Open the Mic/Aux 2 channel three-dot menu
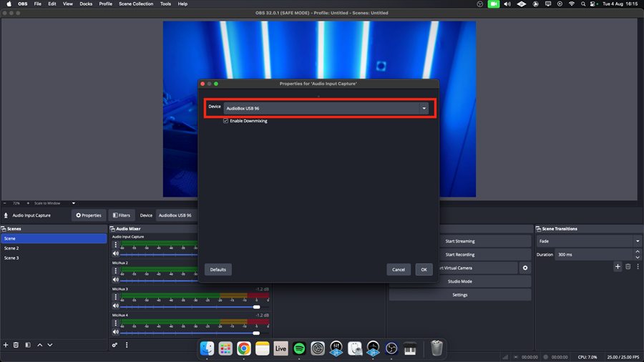 pyautogui.click(x=115, y=271)
